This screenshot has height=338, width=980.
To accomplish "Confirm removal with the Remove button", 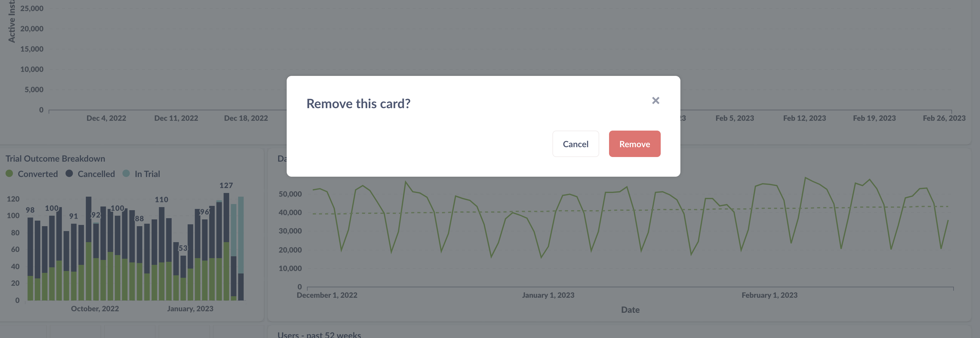I will [x=634, y=144].
